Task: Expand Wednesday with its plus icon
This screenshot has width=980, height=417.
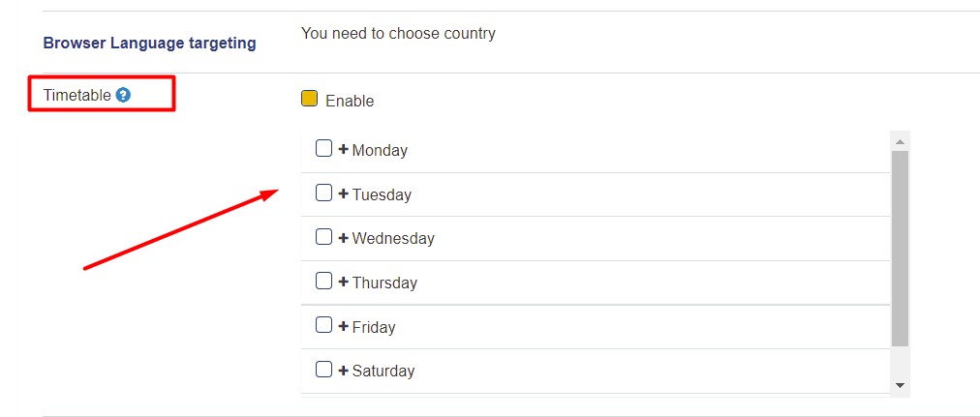Action: pos(343,238)
